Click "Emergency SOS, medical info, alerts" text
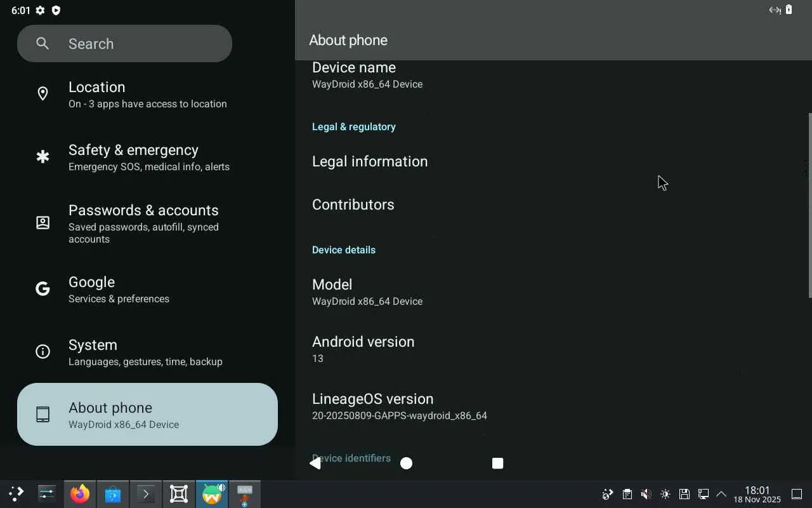Viewport: 812px width, 508px height. (149, 166)
